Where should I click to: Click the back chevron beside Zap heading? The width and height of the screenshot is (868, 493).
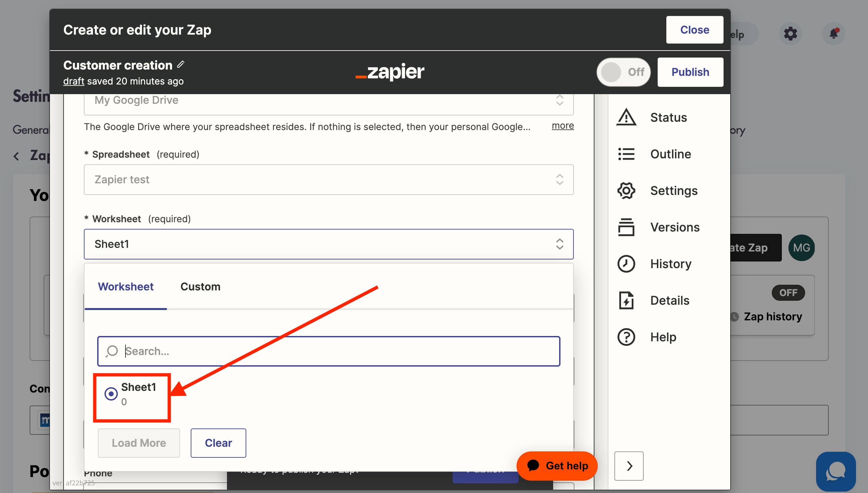coord(16,156)
